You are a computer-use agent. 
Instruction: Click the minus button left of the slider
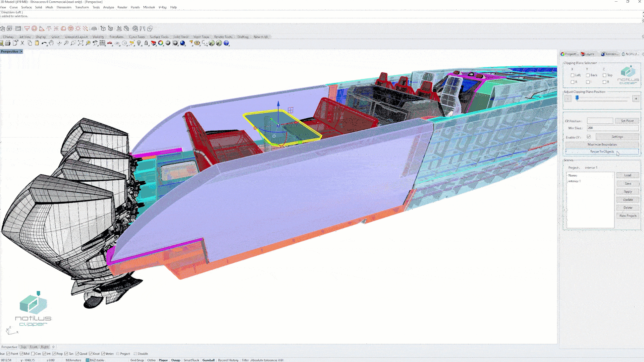(x=568, y=98)
